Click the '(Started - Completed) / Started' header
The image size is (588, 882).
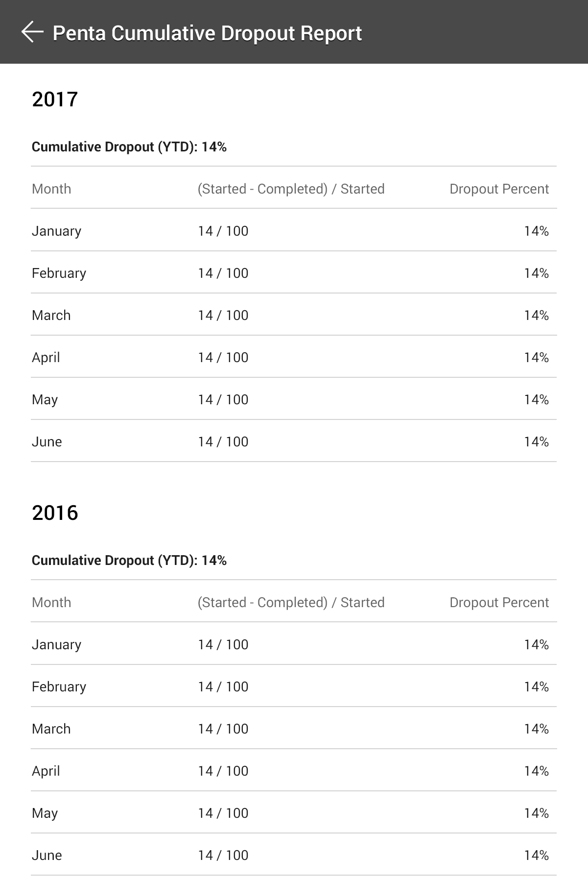click(290, 189)
